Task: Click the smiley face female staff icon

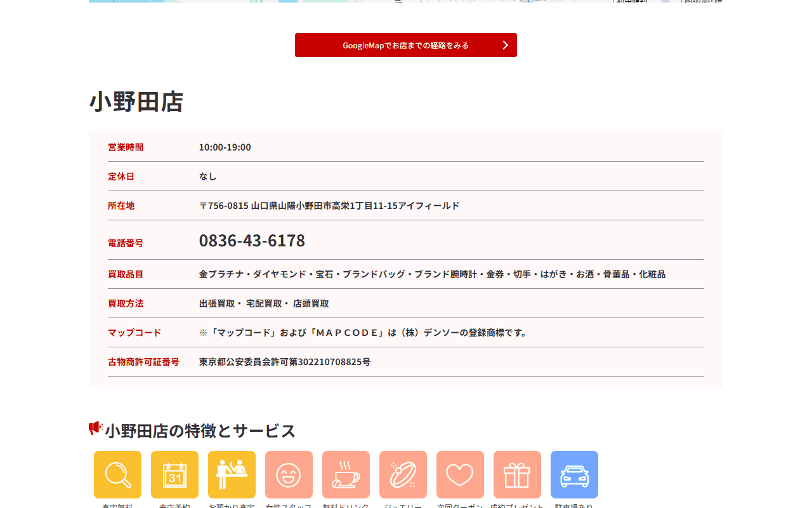Action: click(289, 474)
